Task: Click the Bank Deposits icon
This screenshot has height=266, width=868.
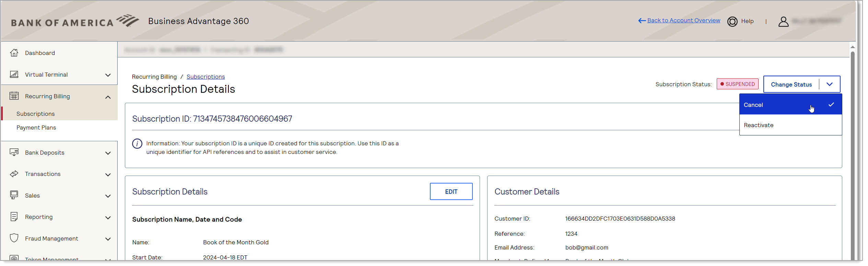Action: (14, 152)
